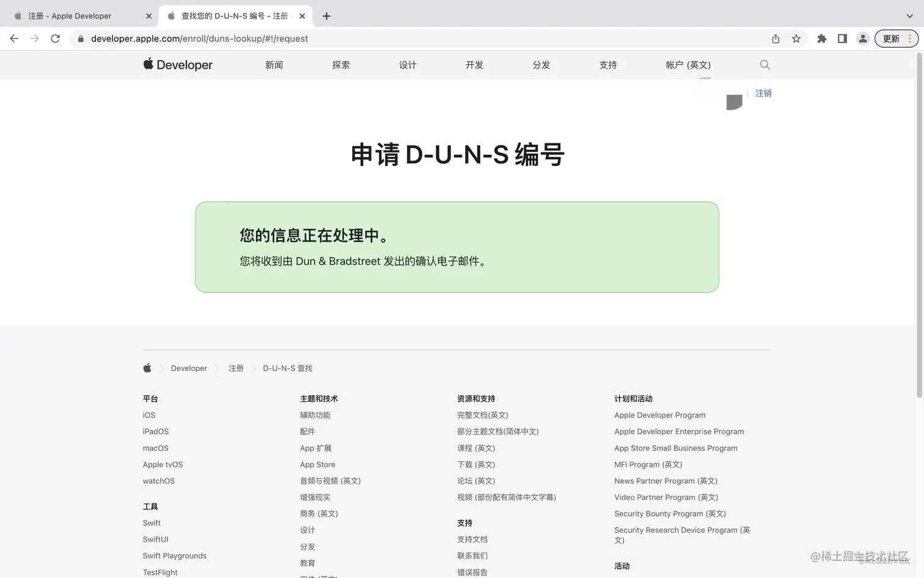Click Developer in the breadcrumb
924x578 pixels.
tap(189, 368)
